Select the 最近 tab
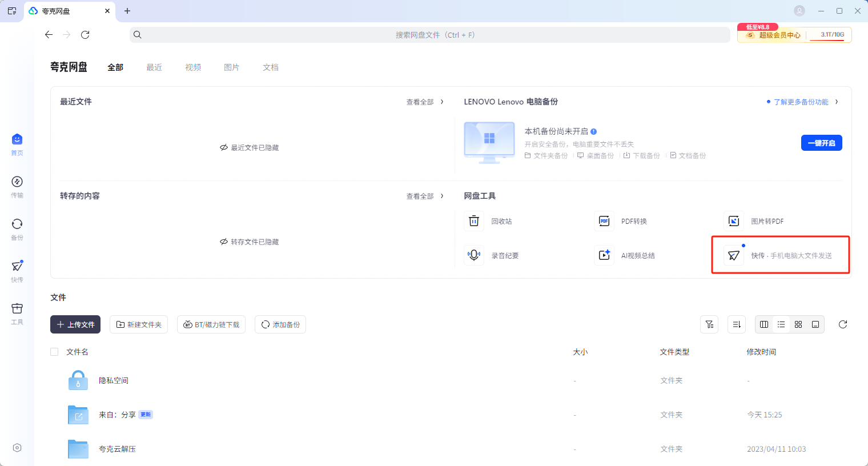The height and width of the screenshot is (466, 868). point(154,67)
